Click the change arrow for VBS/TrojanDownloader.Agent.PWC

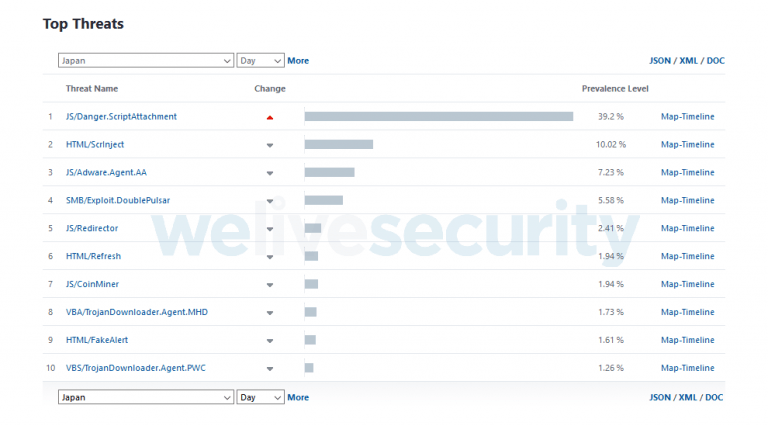point(270,369)
